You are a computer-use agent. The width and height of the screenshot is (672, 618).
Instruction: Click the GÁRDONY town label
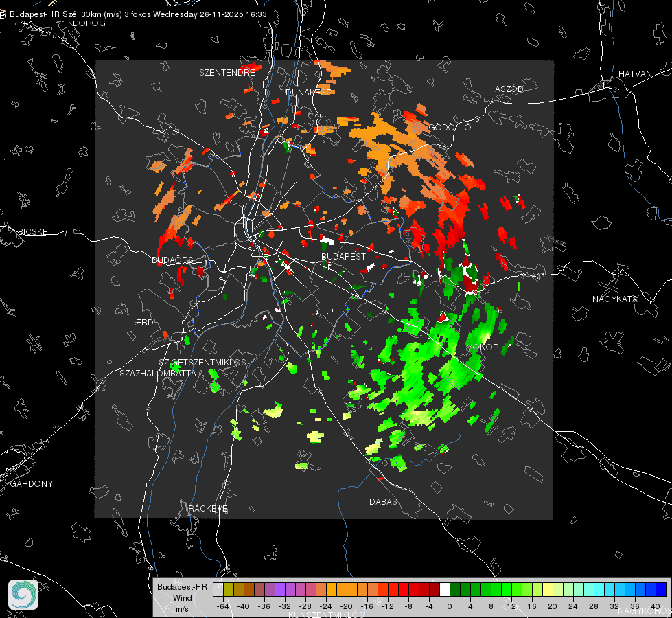tap(32, 484)
